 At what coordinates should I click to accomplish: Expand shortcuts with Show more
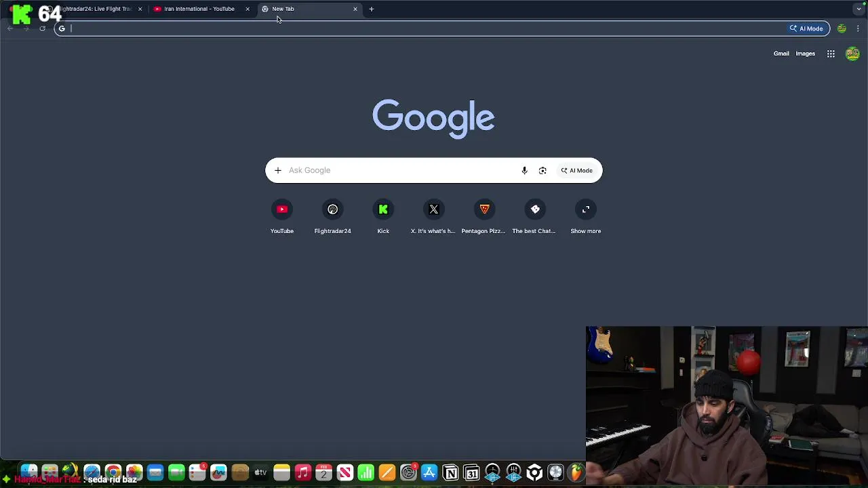pyautogui.click(x=586, y=217)
